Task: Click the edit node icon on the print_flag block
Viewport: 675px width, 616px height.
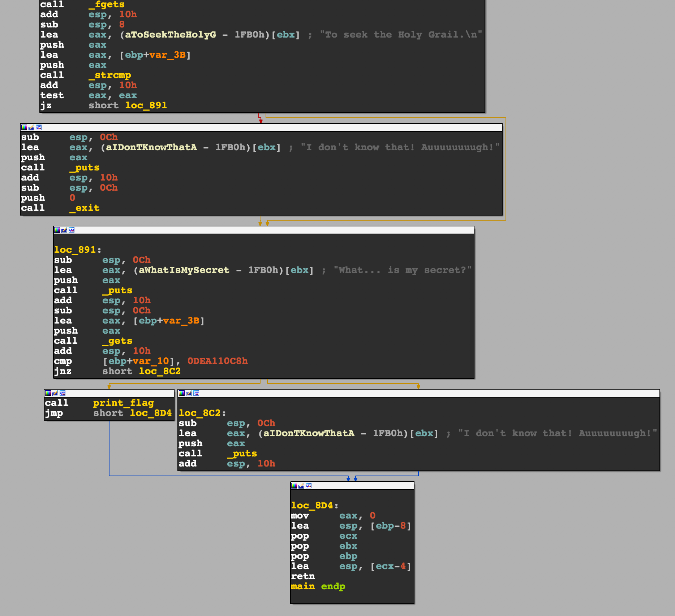Action: (x=55, y=393)
